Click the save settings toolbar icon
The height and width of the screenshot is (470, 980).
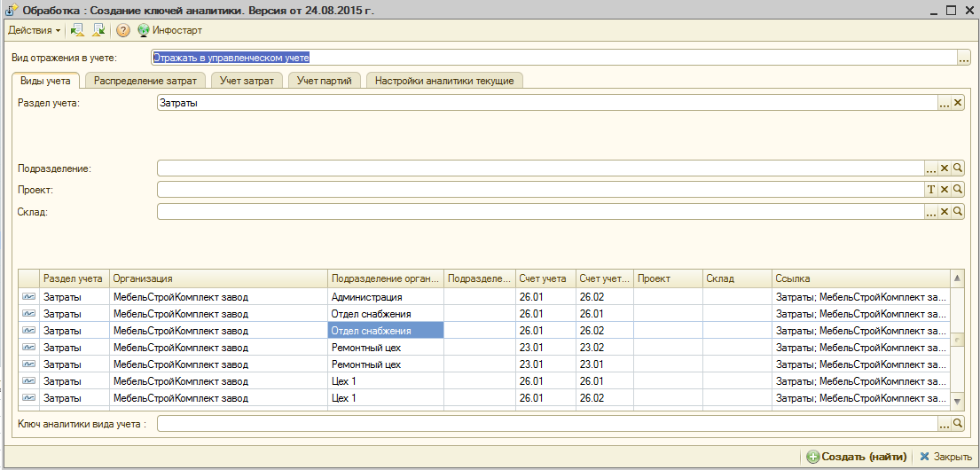[98, 30]
